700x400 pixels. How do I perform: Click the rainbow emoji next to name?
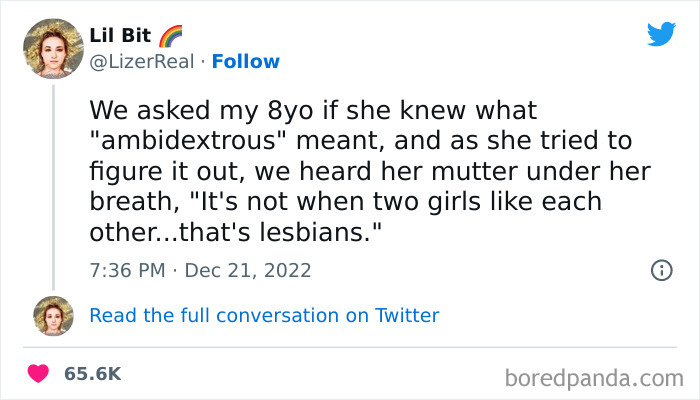point(171,36)
